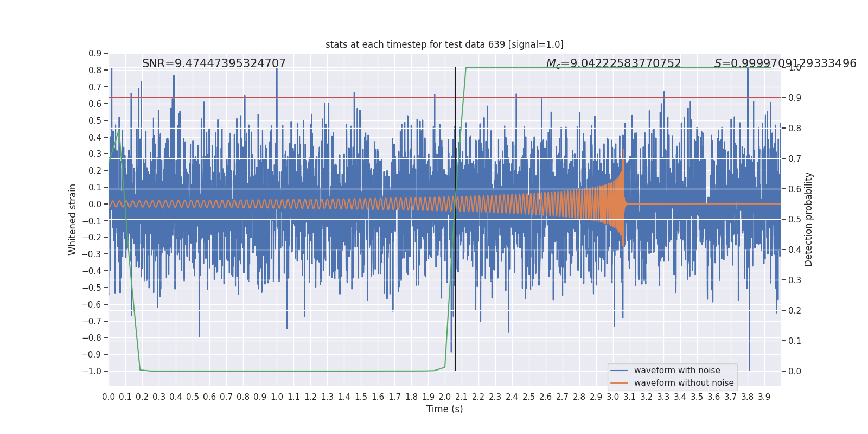Click the plot title mentioning test data 639
This screenshot has width=868, height=434.
[444, 44]
